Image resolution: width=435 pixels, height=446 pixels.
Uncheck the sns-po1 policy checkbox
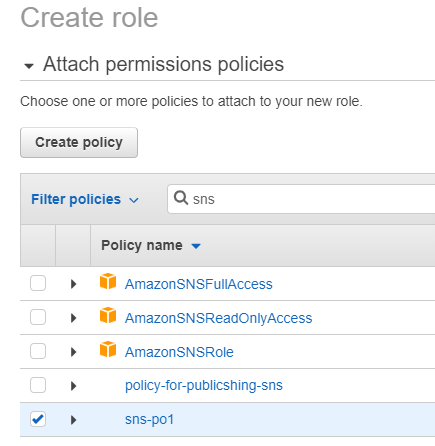point(38,419)
